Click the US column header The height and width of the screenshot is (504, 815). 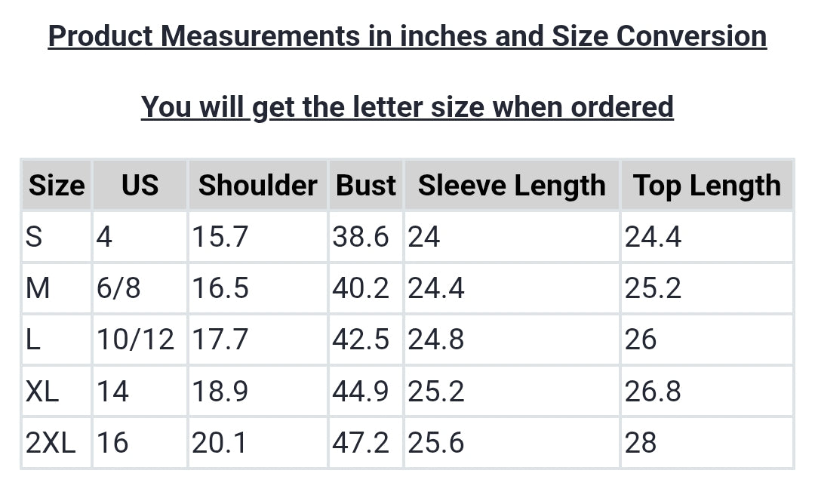140,186
